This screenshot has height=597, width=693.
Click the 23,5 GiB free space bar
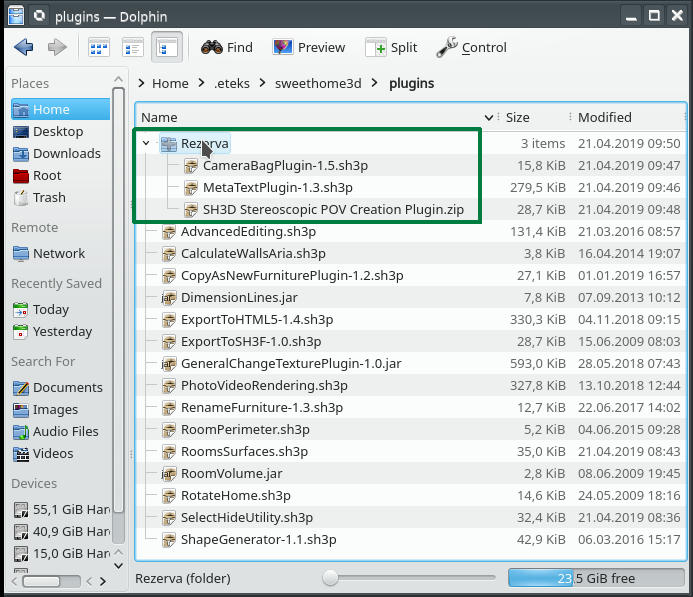click(596, 578)
